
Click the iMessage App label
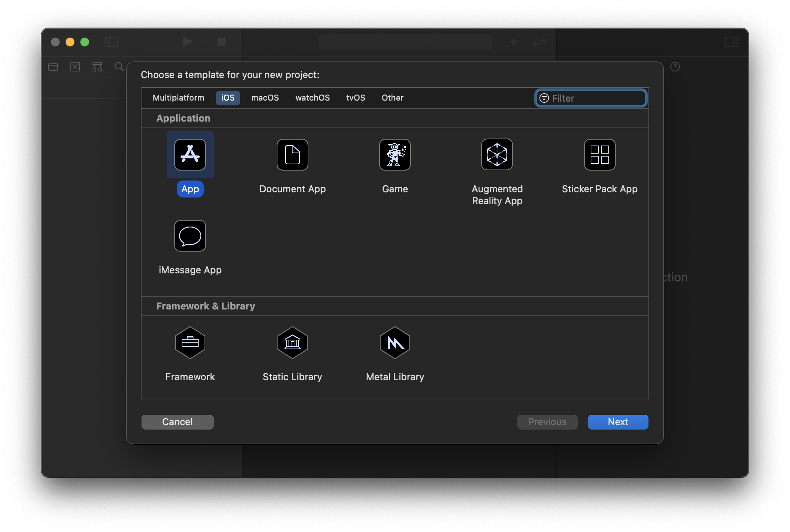190,270
